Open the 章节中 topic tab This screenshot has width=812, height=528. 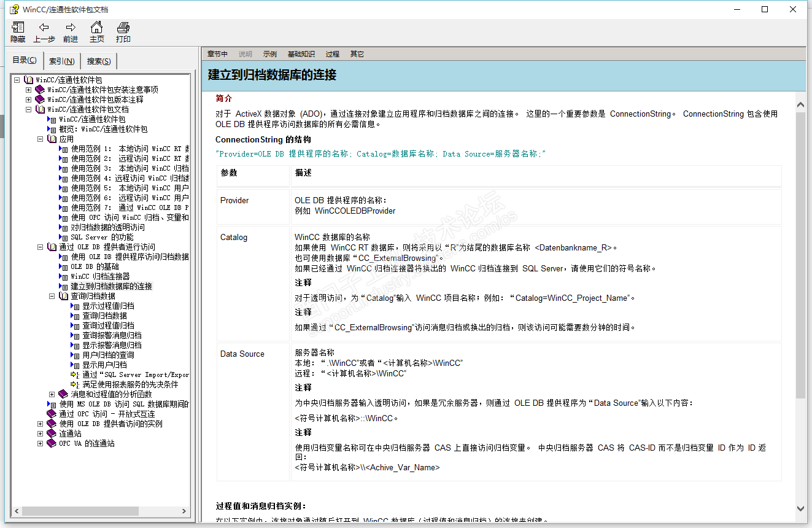tap(217, 54)
